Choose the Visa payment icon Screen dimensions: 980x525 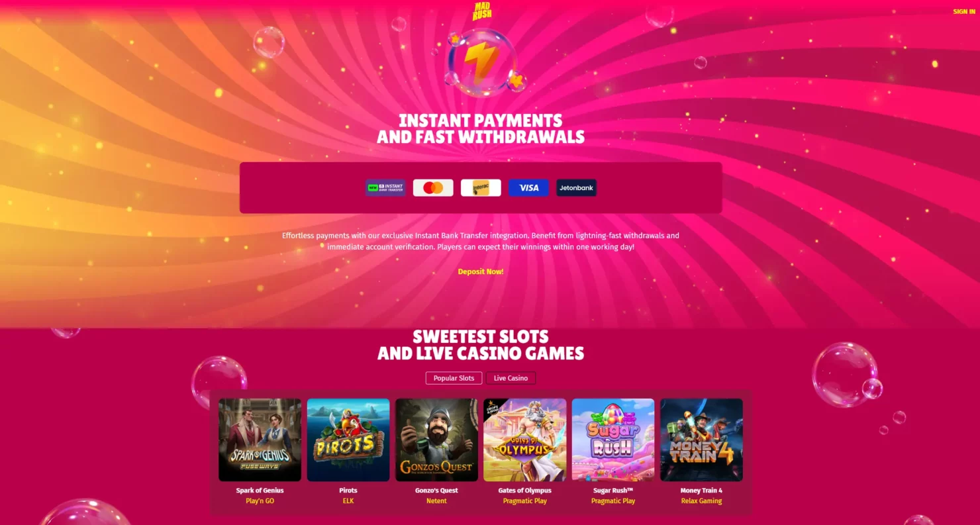pos(528,188)
